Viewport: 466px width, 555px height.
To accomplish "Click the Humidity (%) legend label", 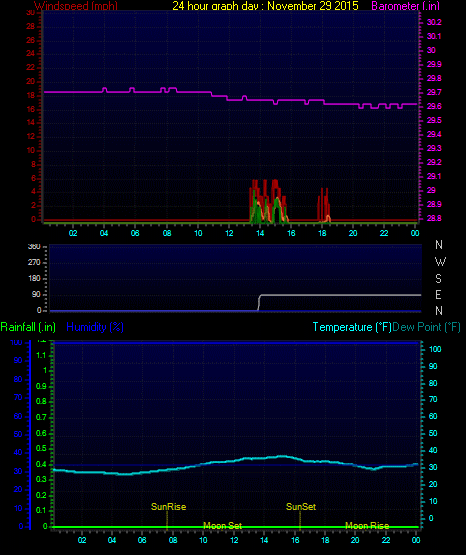I will click(95, 327).
